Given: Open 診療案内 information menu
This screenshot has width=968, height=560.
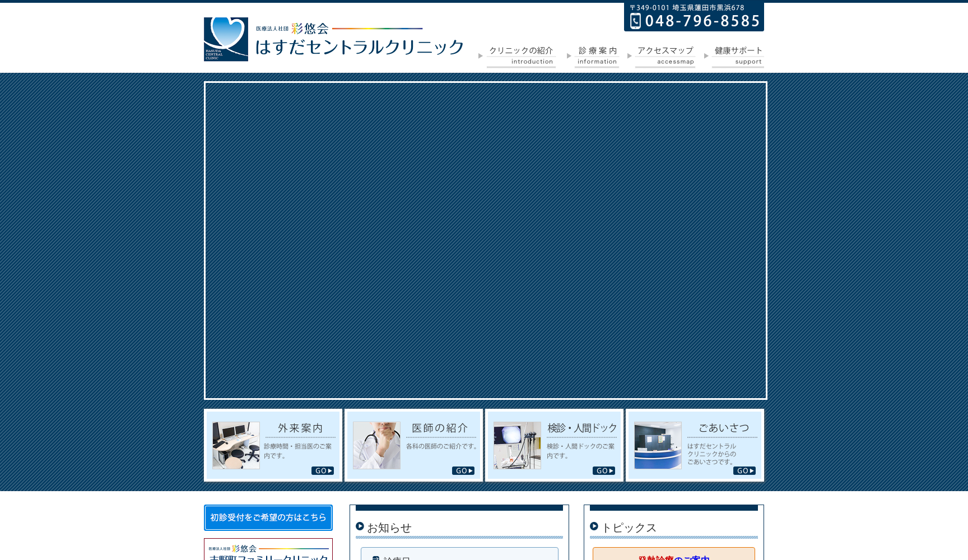Looking at the screenshot, I should coord(597,56).
